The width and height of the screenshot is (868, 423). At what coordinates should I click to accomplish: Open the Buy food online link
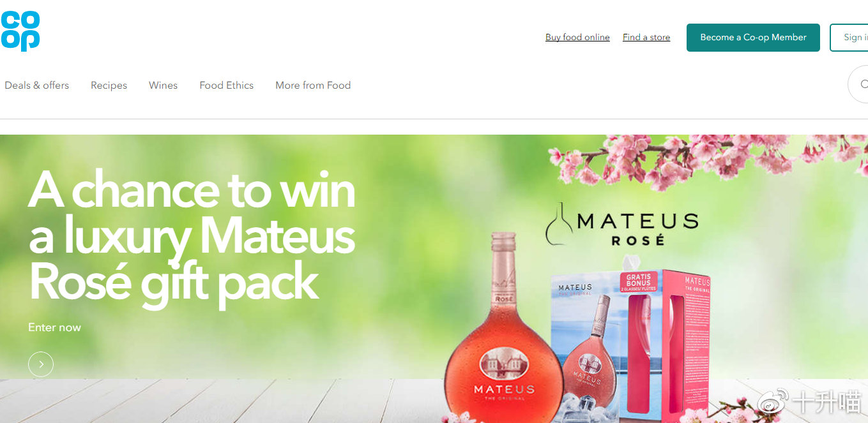click(577, 37)
